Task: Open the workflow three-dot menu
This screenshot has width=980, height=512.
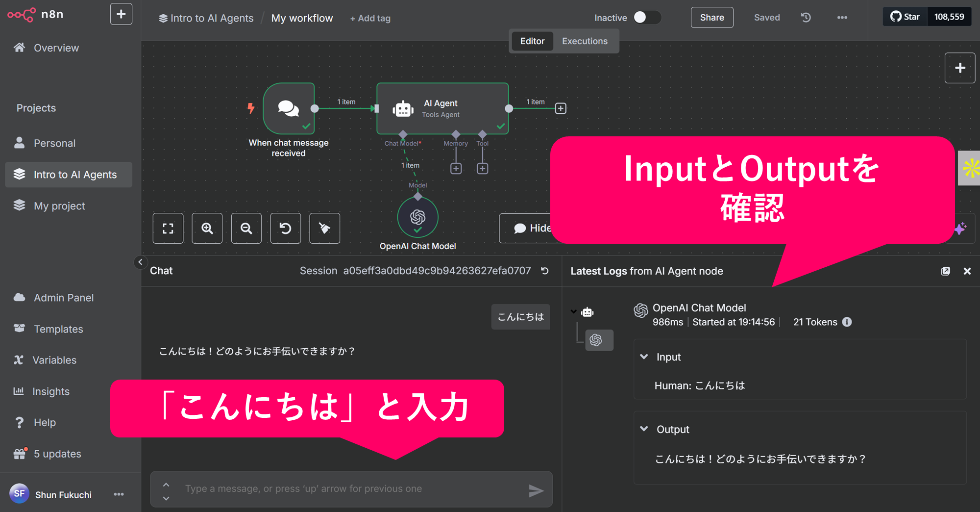Action: [842, 18]
